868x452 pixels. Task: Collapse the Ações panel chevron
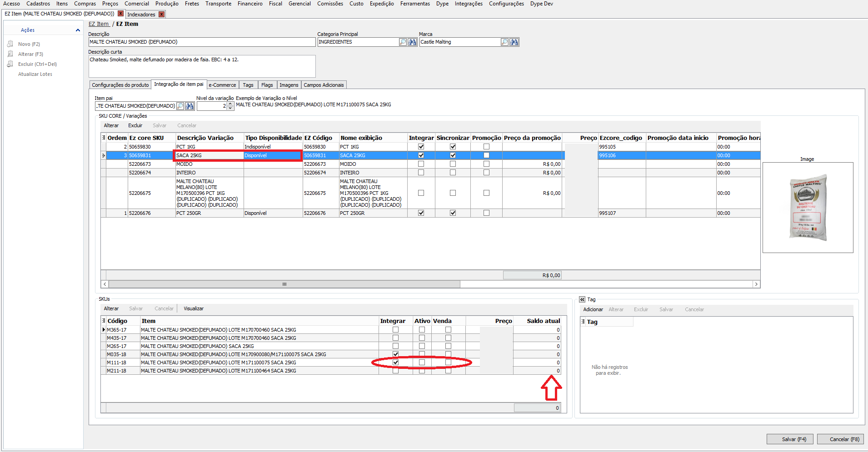(x=78, y=30)
